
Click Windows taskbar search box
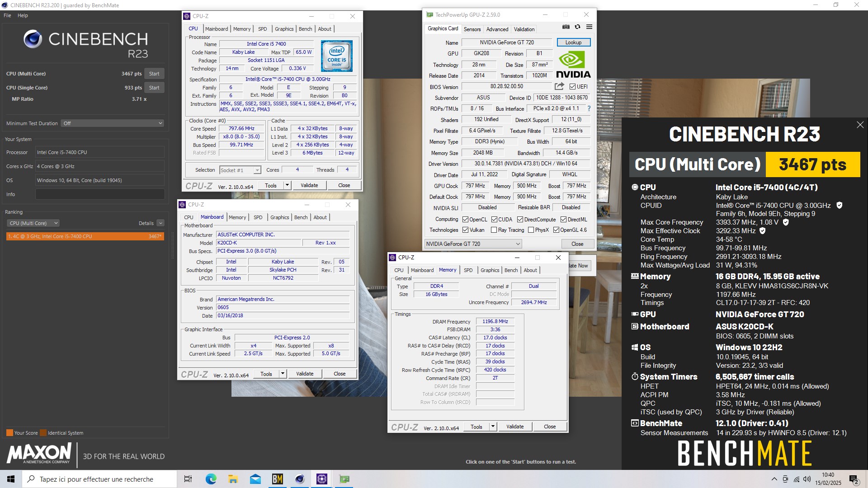coord(99,479)
